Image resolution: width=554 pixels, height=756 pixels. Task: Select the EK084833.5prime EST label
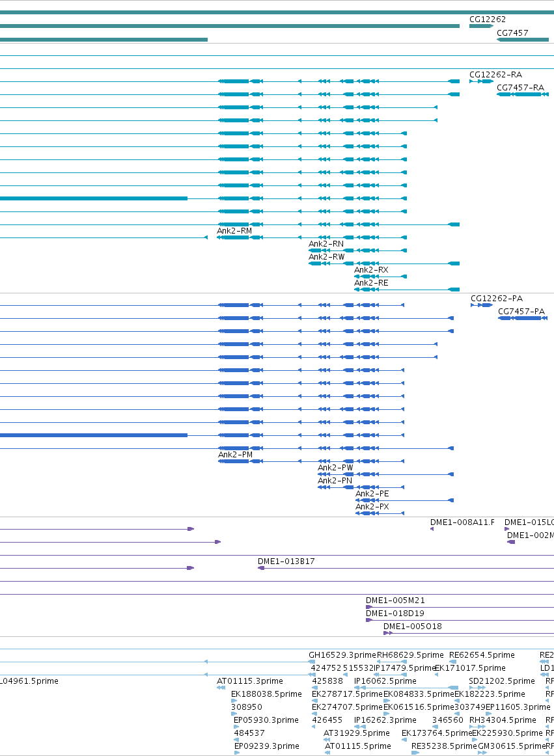click(419, 694)
